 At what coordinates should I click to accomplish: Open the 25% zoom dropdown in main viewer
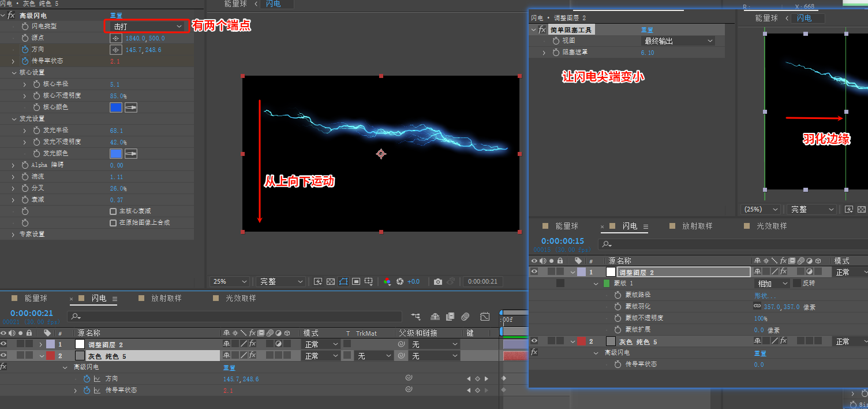[x=229, y=281]
